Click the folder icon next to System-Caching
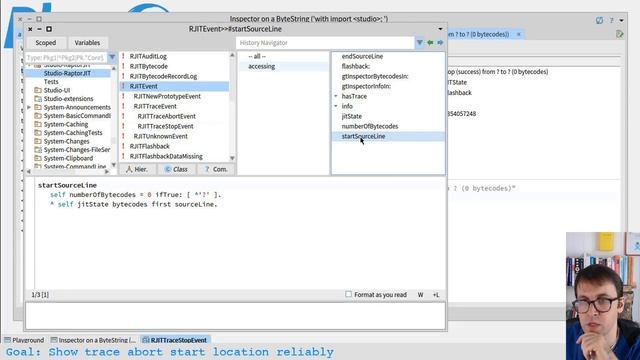 pyautogui.click(x=38, y=124)
